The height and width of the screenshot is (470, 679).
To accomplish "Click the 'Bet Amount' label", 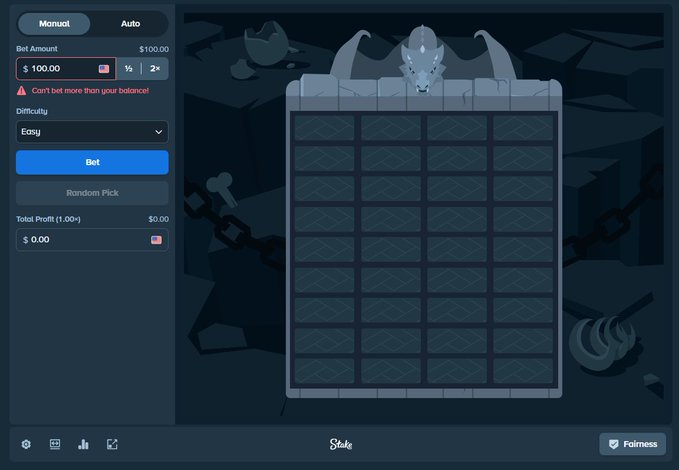I will click(37, 49).
